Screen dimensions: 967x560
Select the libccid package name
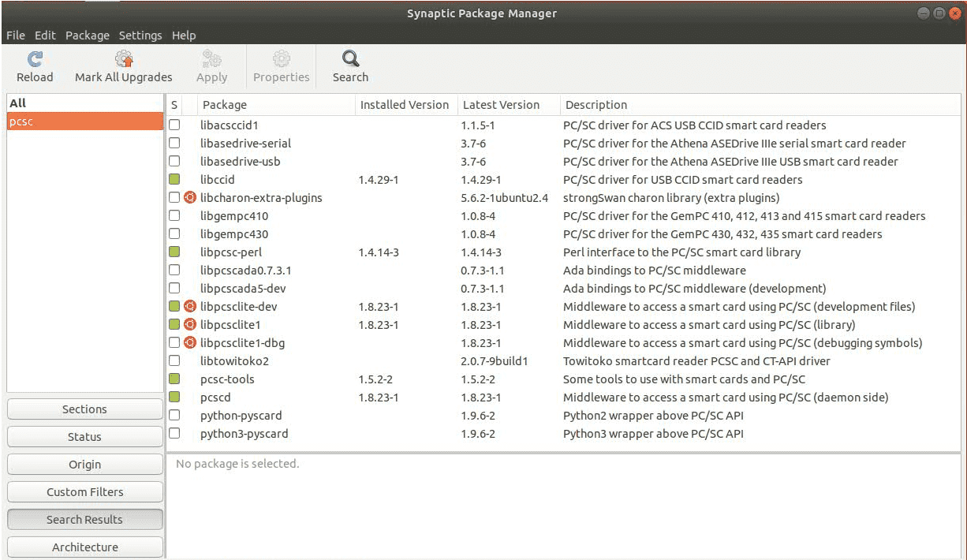pos(218,180)
